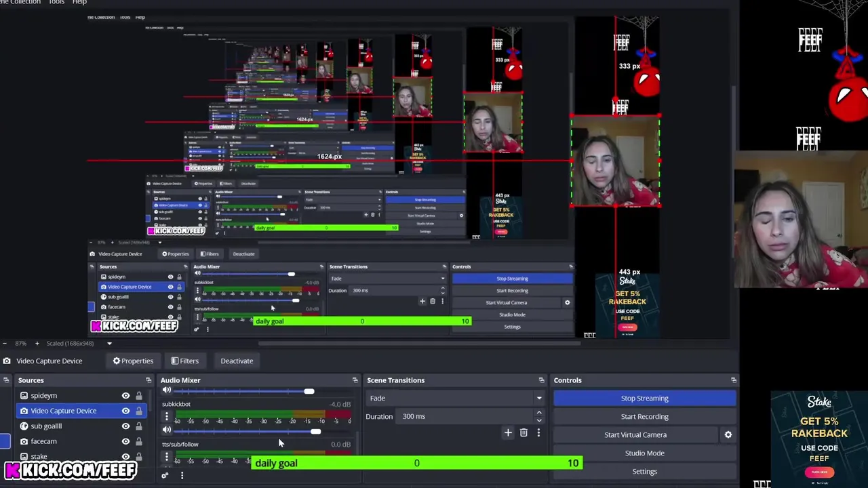
Task: Click Start Recording
Action: click(644, 417)
